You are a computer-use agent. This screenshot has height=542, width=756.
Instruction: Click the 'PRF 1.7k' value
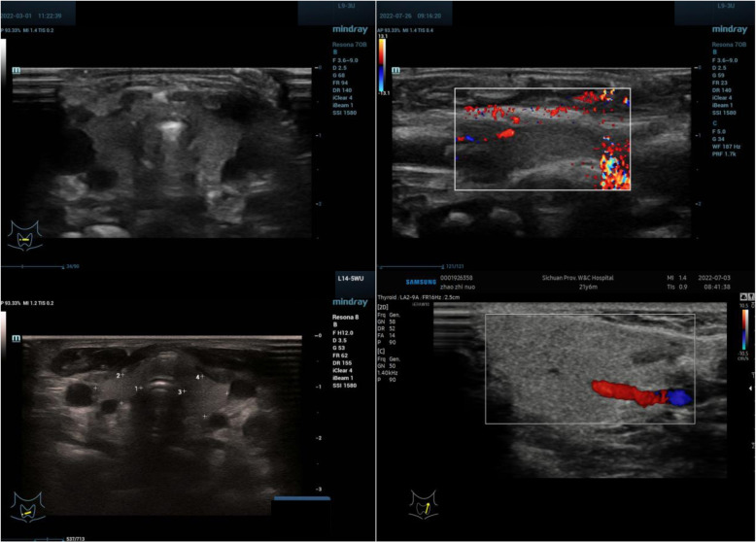724,154
